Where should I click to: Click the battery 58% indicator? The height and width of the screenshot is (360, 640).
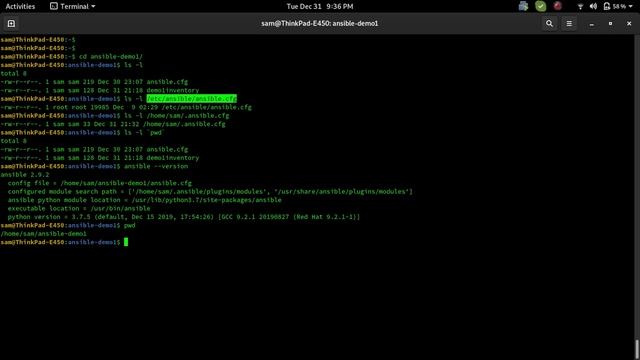615,7
